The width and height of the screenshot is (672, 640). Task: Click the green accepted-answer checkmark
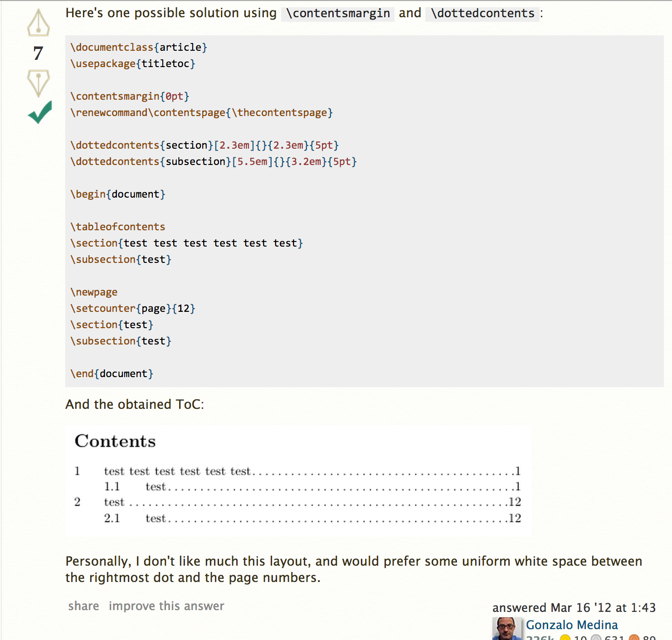(40, 112)
